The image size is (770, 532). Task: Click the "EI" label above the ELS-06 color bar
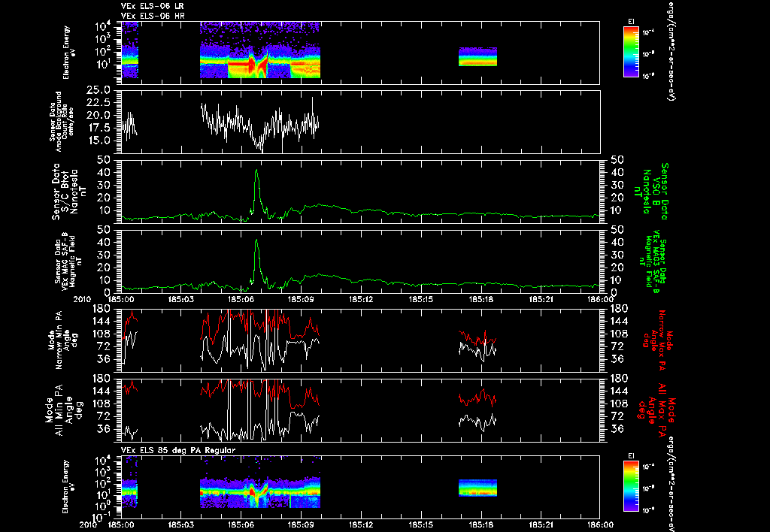pyautogui.click(x=631, y=22)
